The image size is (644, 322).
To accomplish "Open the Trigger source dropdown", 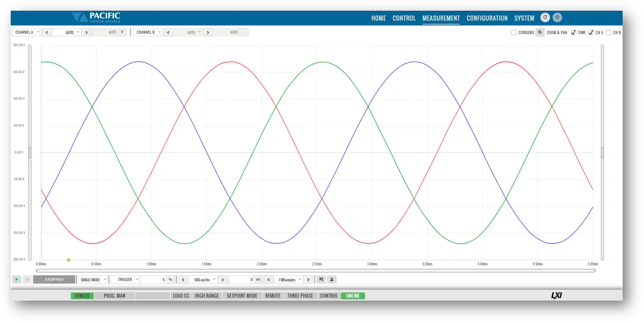I will (126, 280).
